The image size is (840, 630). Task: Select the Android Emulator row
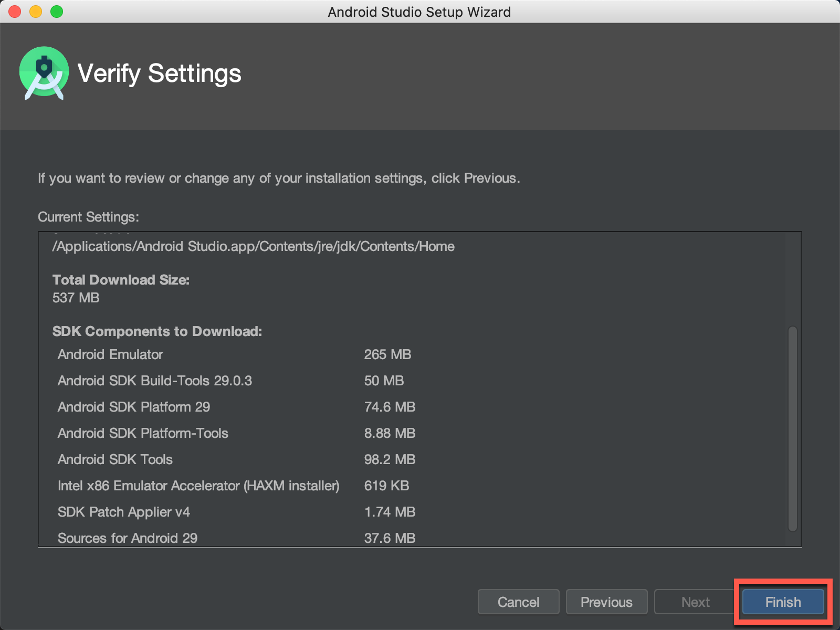(234, 354)
